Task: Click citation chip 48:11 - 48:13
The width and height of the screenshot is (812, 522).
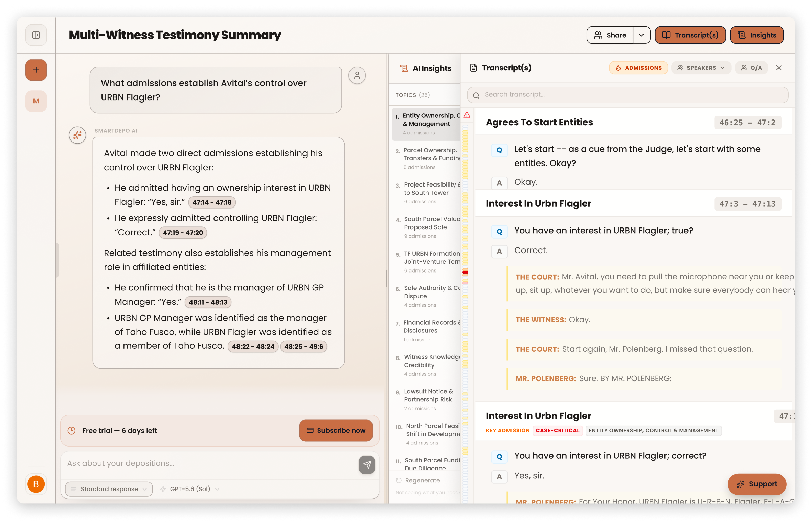Action: pyautogui.click(x=208, y=302)
